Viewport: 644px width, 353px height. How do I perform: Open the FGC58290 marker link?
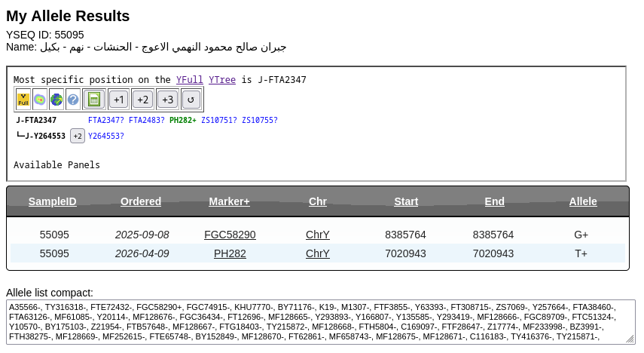point(230,235)
